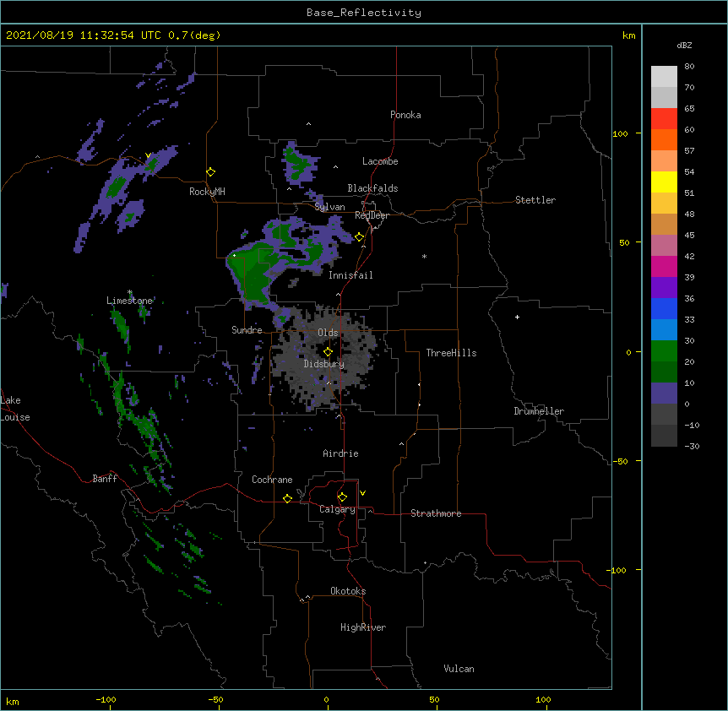Select the red 60 dBZ legend swatch
The image size is (728, 711).
[664, 119]
